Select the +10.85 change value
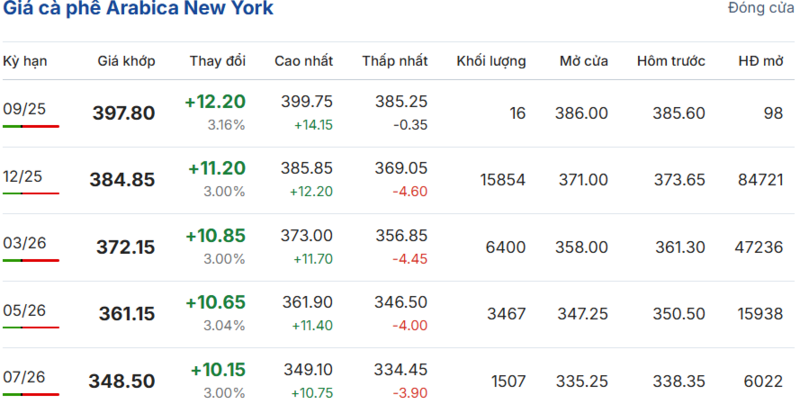 [215, 236]
